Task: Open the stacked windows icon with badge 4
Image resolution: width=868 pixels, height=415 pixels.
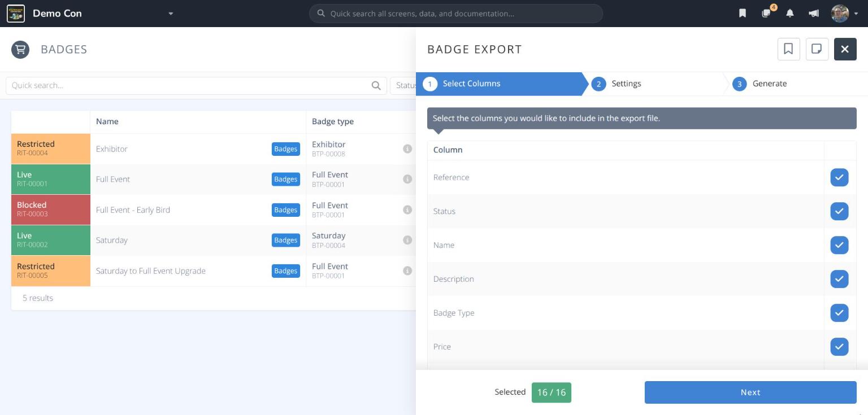Action: pyautogui.click(x=767, y=12)
